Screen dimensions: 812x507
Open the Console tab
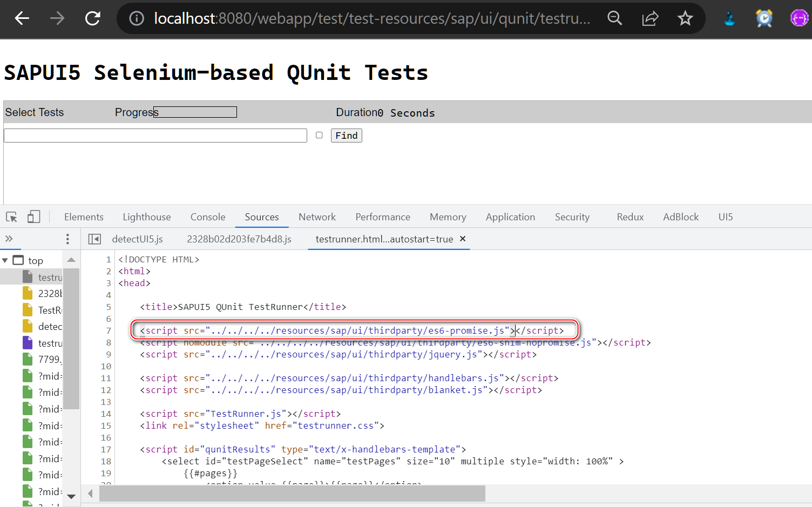[208, 217]
